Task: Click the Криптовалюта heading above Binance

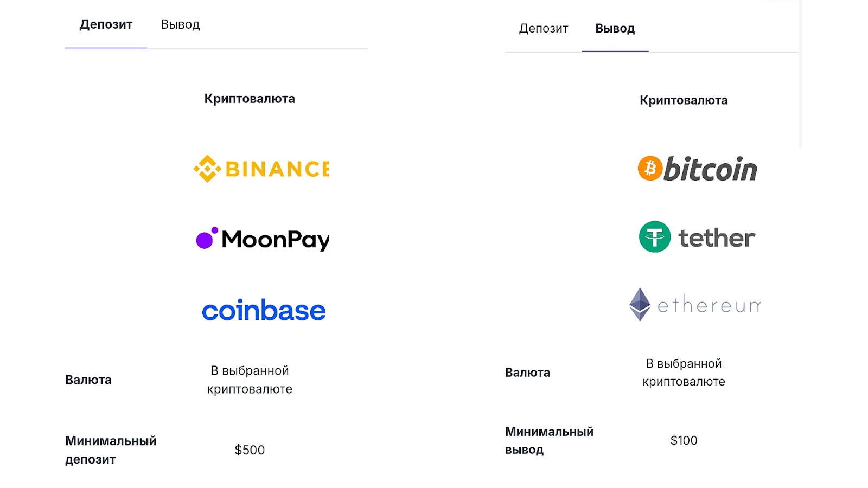Action: pyautogui.click(x=250, y=99)
